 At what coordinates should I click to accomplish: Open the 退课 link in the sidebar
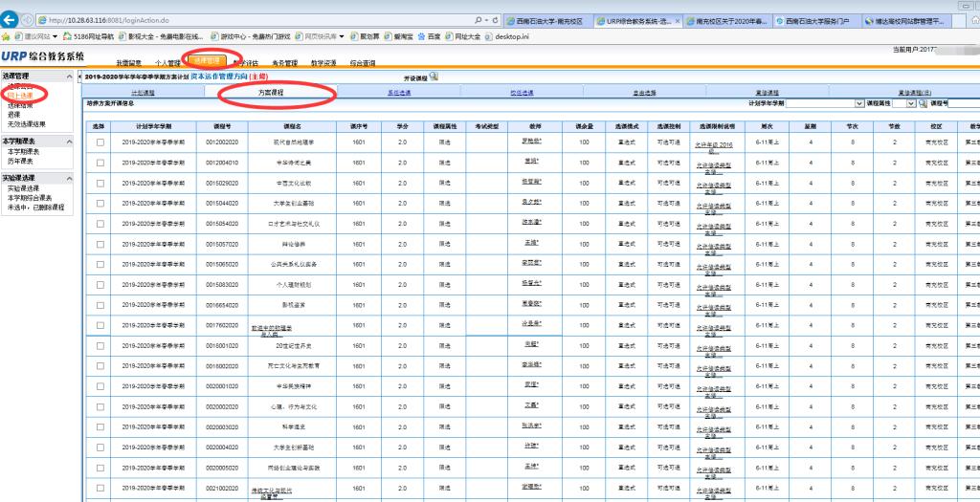pyautogui.click(x=14, y=114)
